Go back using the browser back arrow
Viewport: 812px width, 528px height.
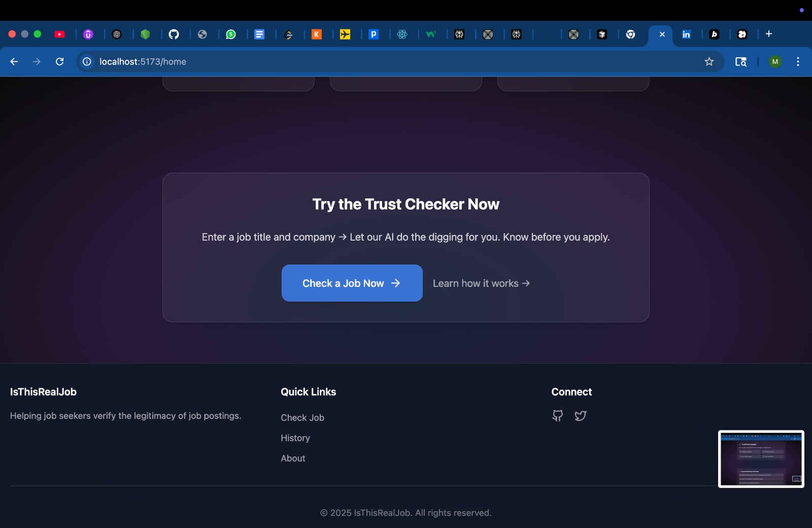14,61
